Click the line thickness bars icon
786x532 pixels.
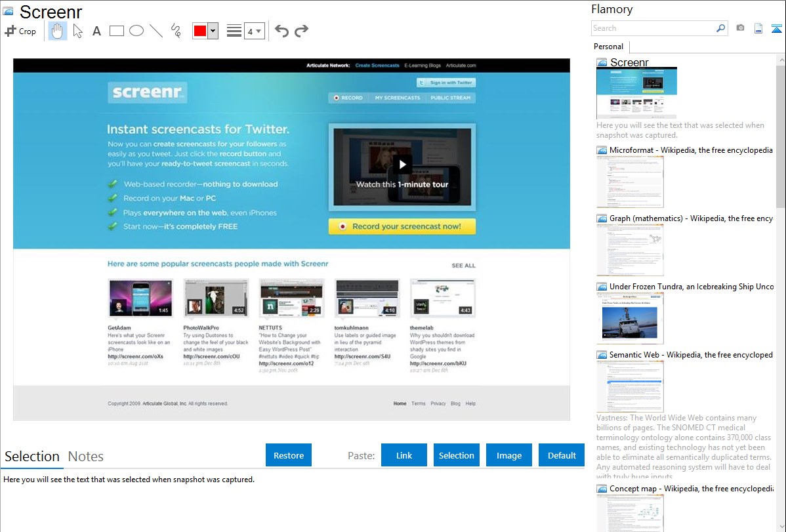[234, 31]
